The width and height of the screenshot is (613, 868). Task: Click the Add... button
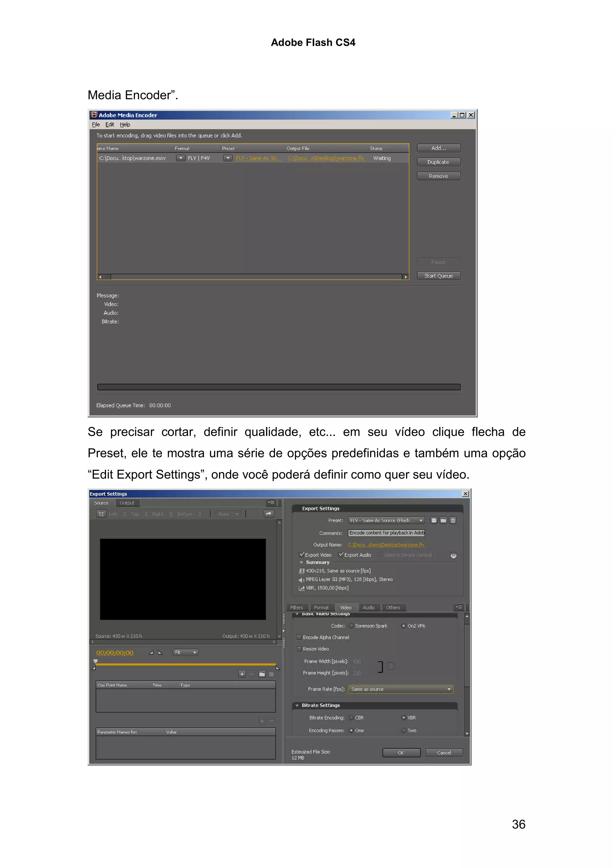coord(438,148)
